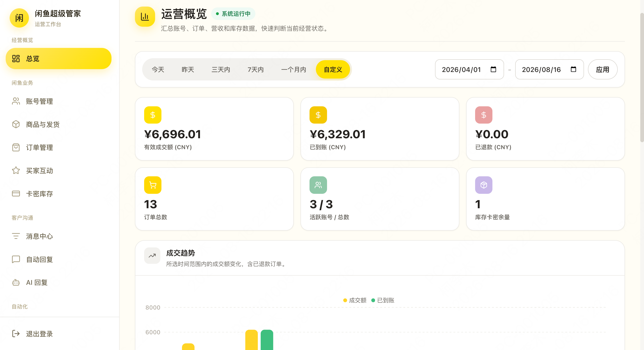Click the ¥6,329.01 value
644x350 pixels.
tap(338, 134)
